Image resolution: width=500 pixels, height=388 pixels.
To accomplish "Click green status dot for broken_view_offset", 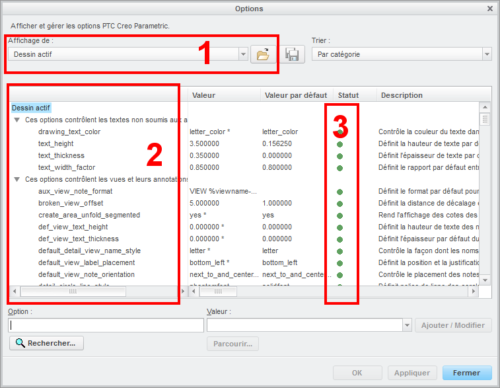I will [340, 204].
